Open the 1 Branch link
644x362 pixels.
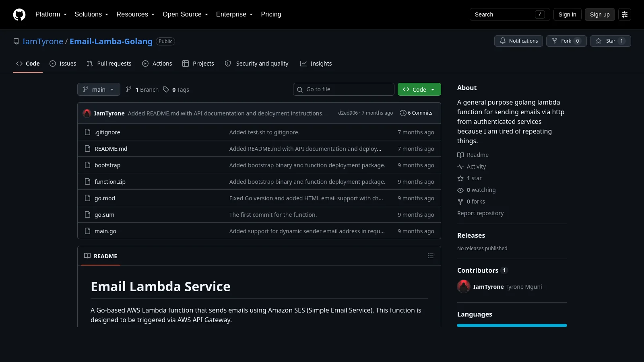(x=142, y=89)
